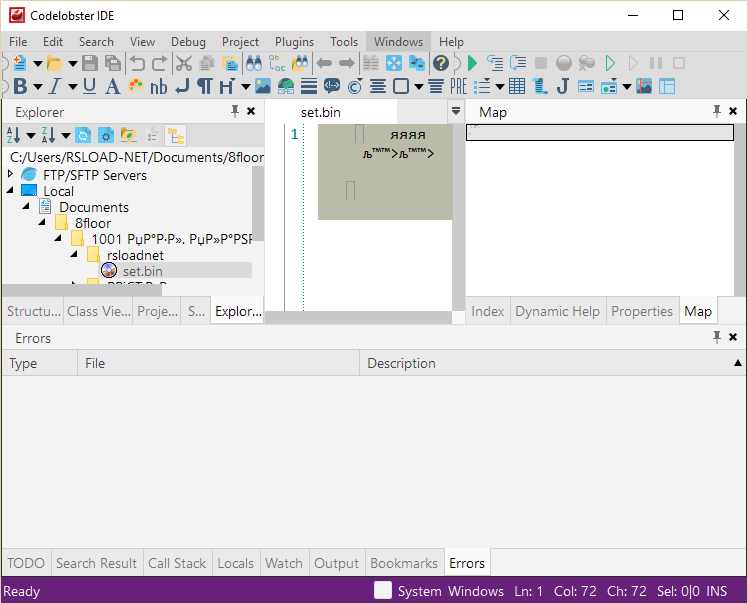The width and height of the screenshot is (748, 604).
Task: Click the FTP network folder icon in Explorer
Action: pos(129,135)
